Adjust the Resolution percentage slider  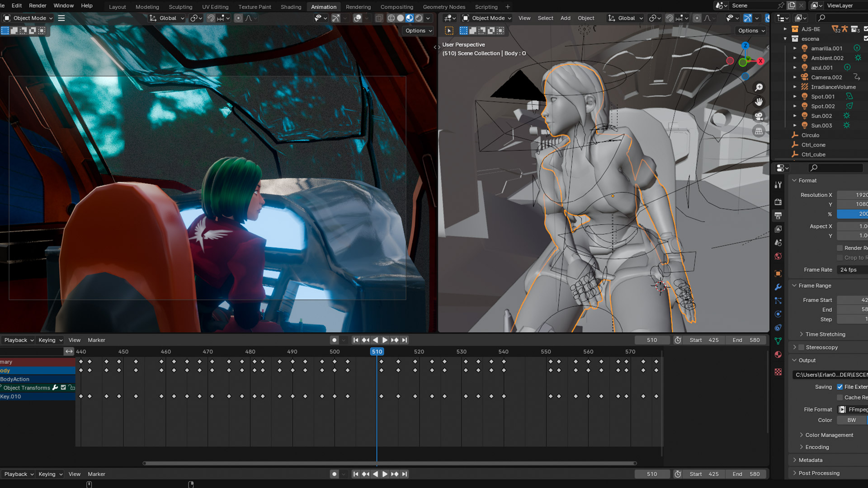[x=852, y=214]
